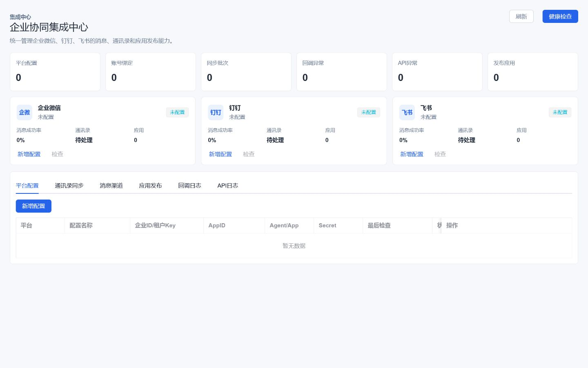This screenshot has width=588, height=368.
Task: Click 待处理 value in 飞书 card
Action: point(466,140)
